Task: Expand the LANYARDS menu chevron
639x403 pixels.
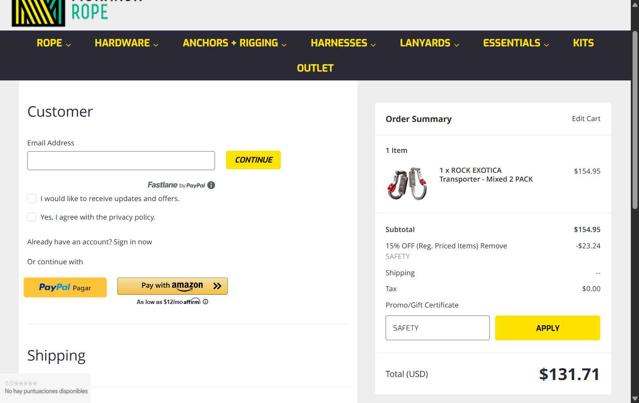Action: (x=456, y=44)
